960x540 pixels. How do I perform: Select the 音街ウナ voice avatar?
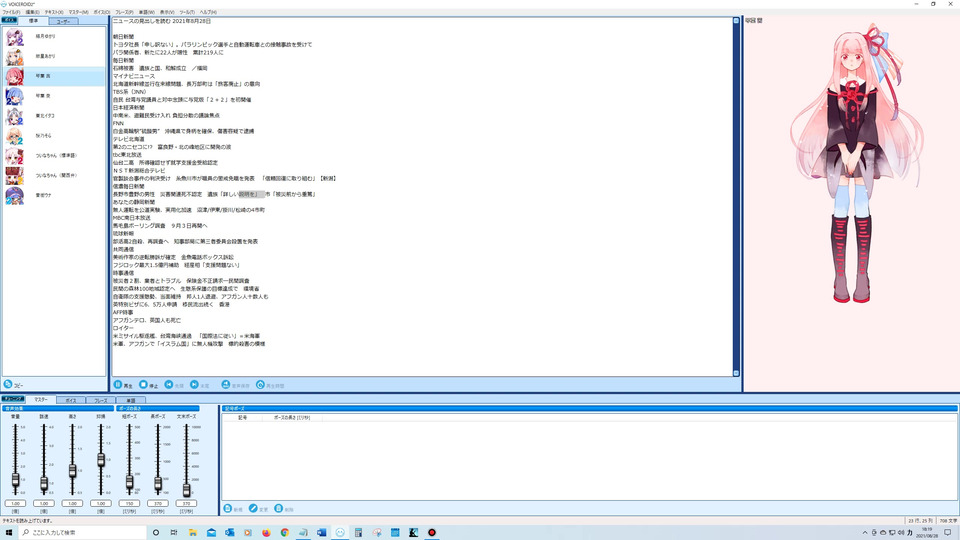(15, 195)
